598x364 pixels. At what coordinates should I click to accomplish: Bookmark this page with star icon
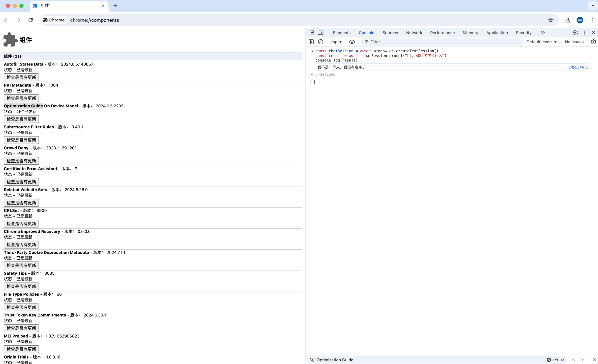click(551, 20)
